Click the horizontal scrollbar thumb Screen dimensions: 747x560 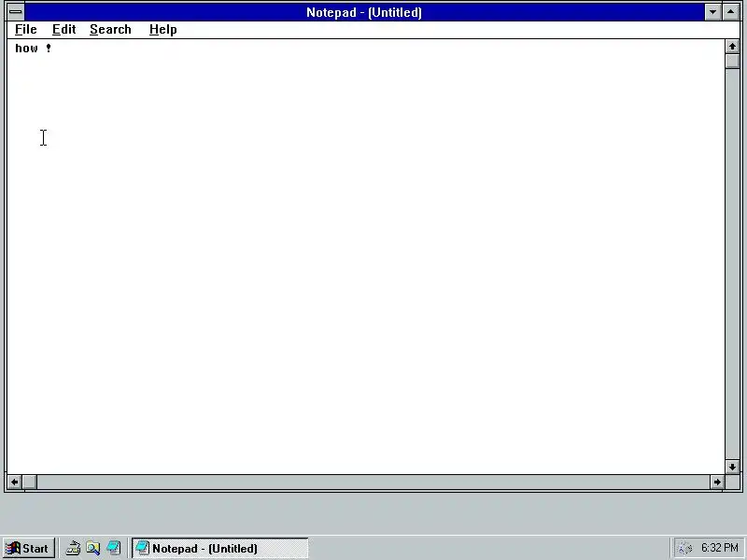point(30,482)
